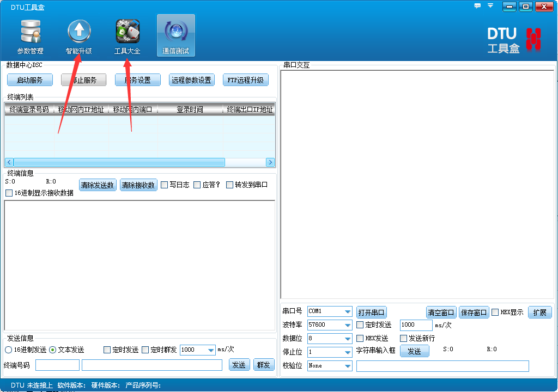Screen dimensions: 558x392
Task: Open the title bar dropdown menu arrow
Action: (490, 5)
